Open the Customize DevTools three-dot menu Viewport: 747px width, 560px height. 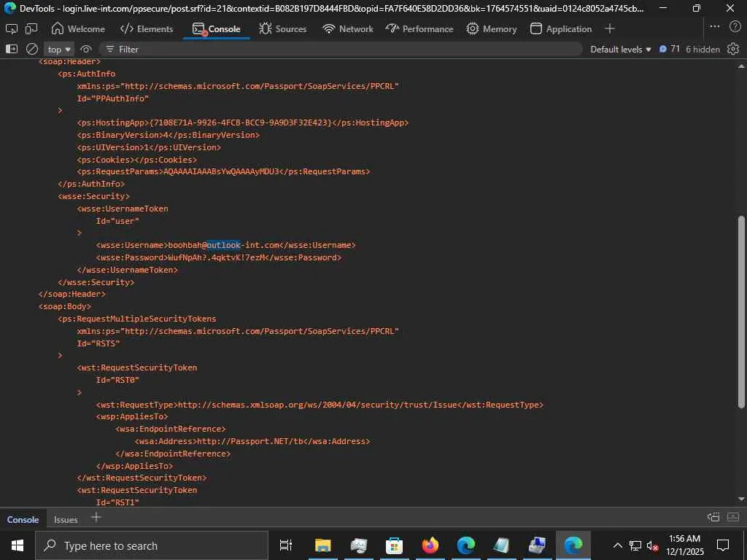[x=715, y=27]
